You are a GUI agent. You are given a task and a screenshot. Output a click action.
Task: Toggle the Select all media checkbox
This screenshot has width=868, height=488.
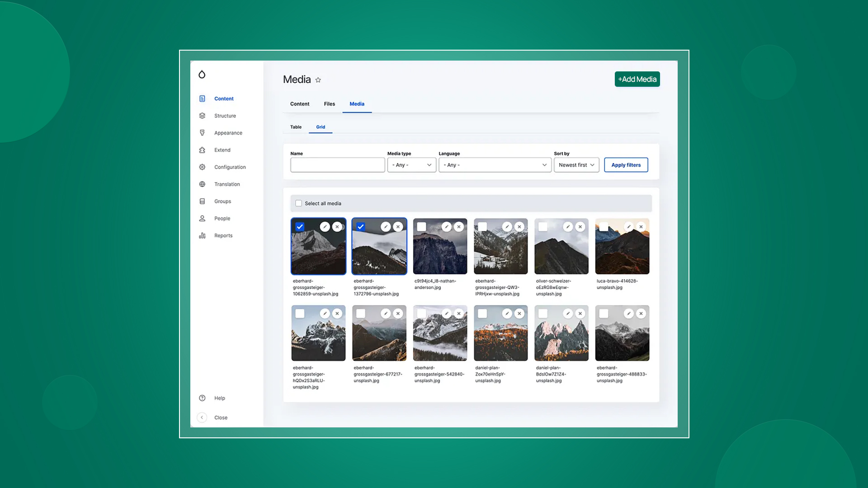[298, 203]
